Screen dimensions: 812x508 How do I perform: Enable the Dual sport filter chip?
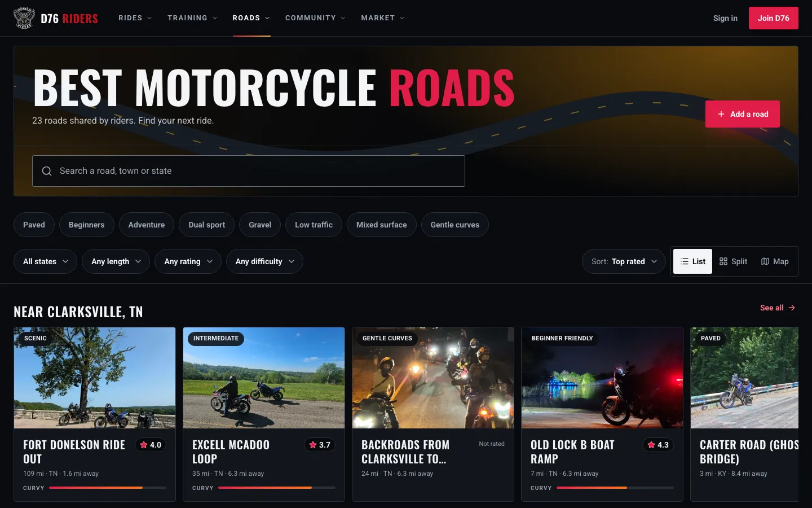(x=207, y=225)
